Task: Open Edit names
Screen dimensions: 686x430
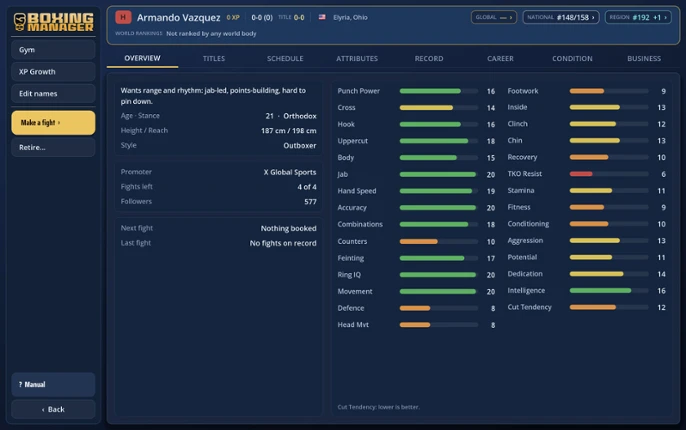Action: point(53,94)
